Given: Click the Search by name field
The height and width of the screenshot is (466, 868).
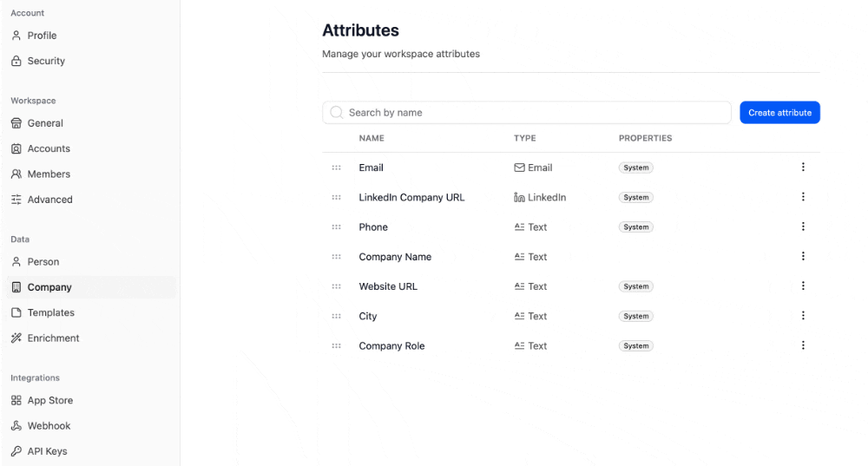Looking at the screenshot, I should 527,112.
